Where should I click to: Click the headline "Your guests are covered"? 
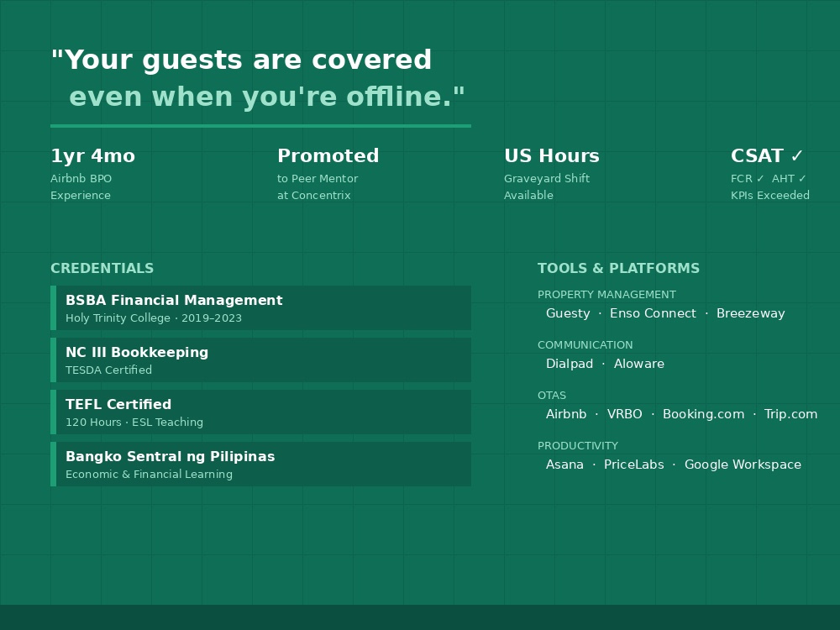[242, 60]
